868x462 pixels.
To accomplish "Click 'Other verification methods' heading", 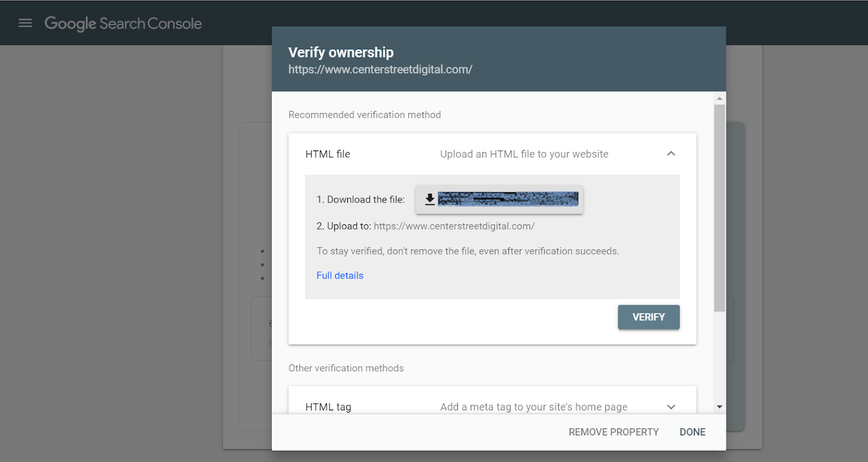I will (x=346, y=368).
